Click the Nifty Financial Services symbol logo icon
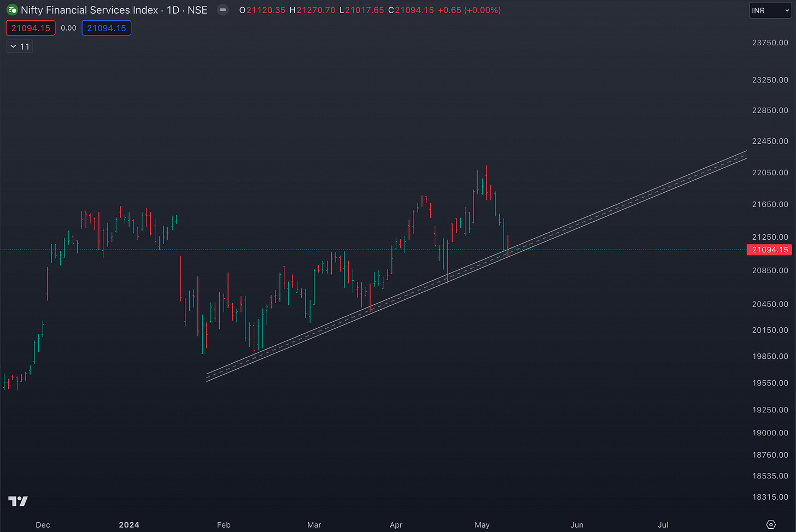The height and width of the screenshot is (532, 796). coord(12,10)
